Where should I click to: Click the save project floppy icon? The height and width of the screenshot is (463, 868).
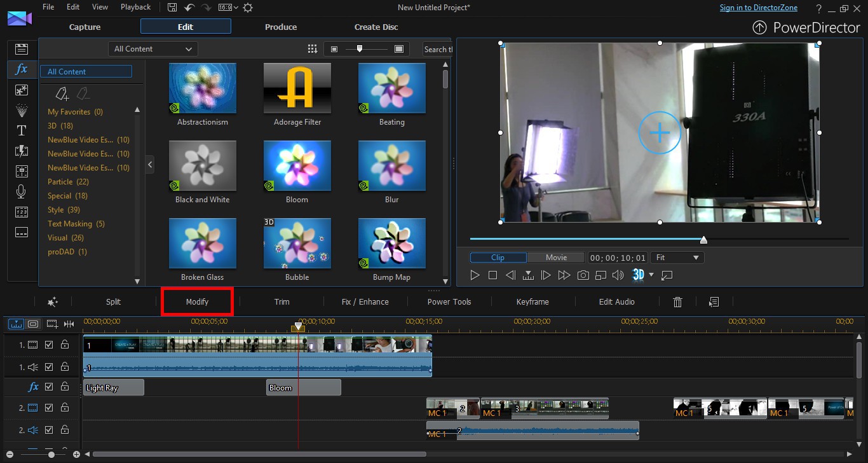pos(172,7)
